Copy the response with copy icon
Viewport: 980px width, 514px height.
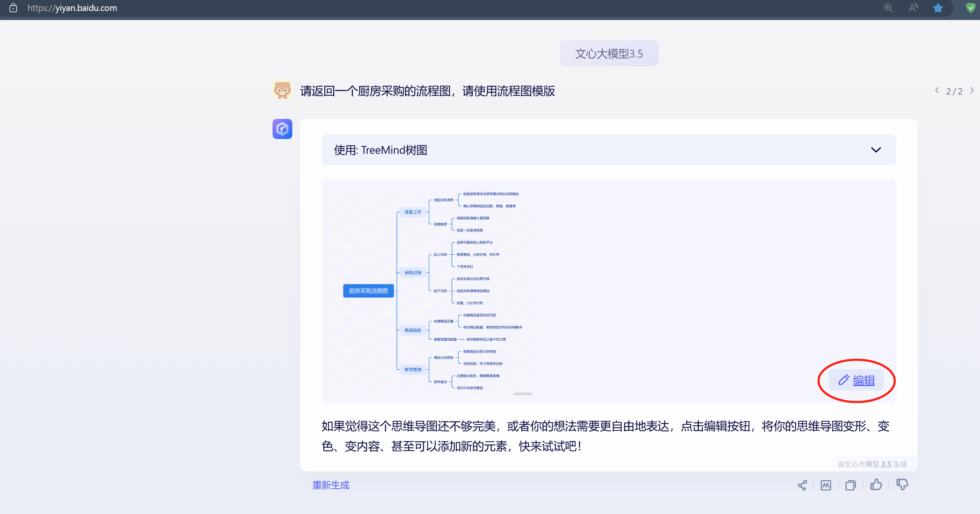click(x=851, y=485)
